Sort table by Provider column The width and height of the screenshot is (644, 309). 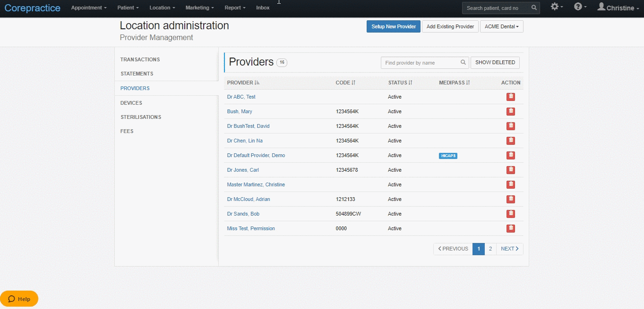243,83
